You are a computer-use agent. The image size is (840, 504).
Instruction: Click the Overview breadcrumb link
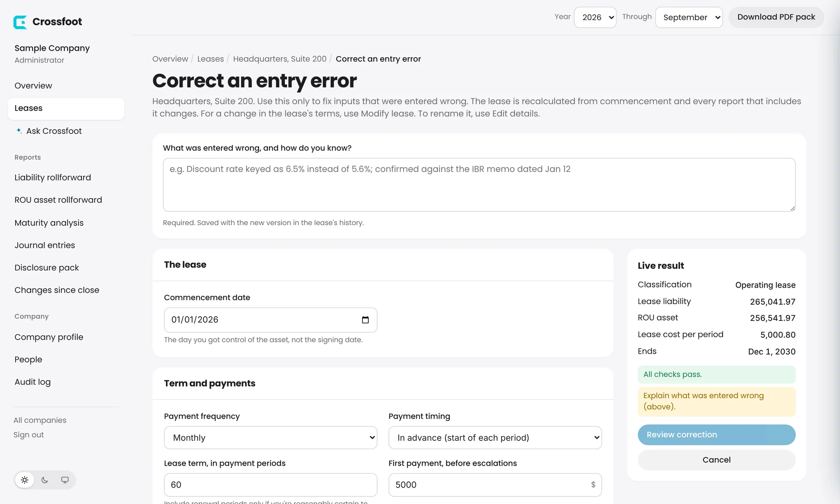pyautogui.click(x=170, y=59)
